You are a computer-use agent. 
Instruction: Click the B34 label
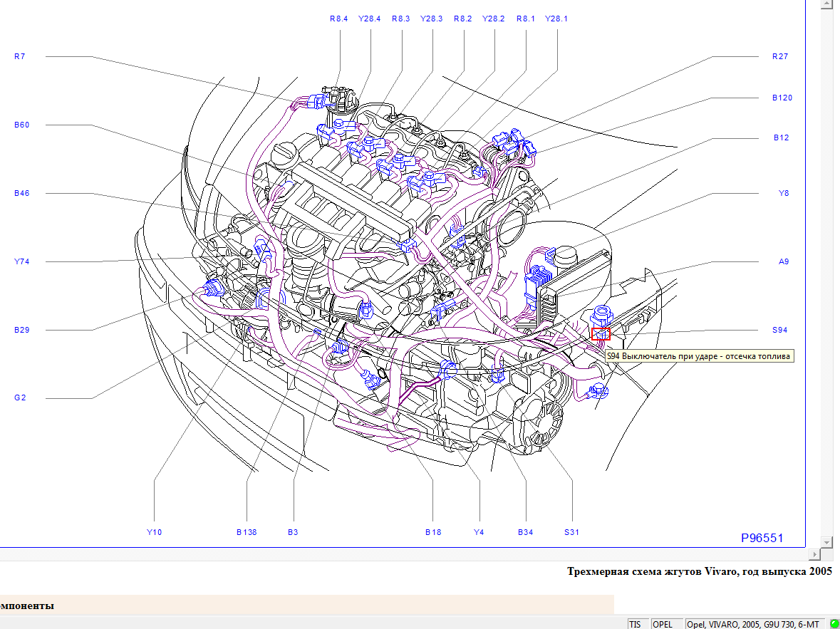pyautogui.click(x=526, y=532)
